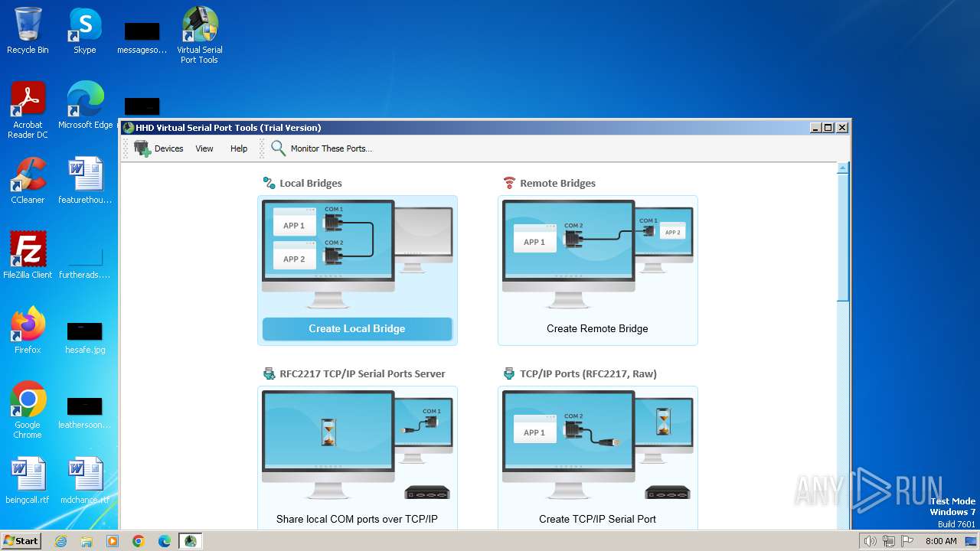Click the Remote Bridges illustration thumbnail
The width and height of the screenshot is (980, 551).
coord(597,255)
